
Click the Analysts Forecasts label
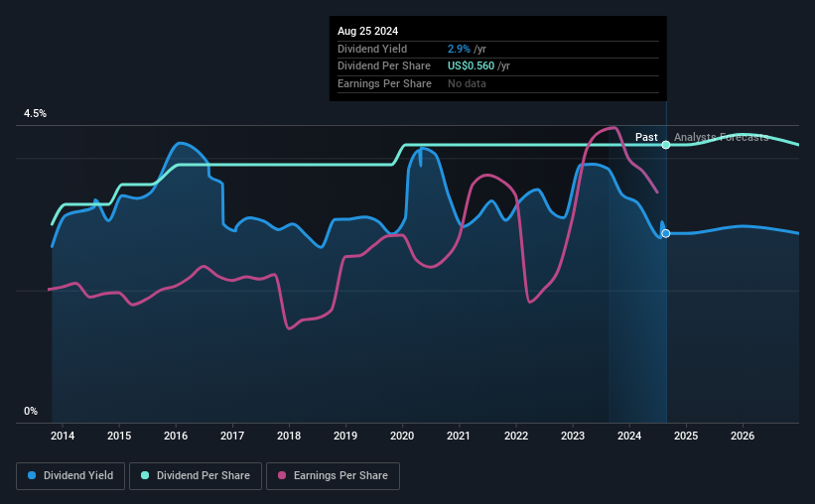721,137
